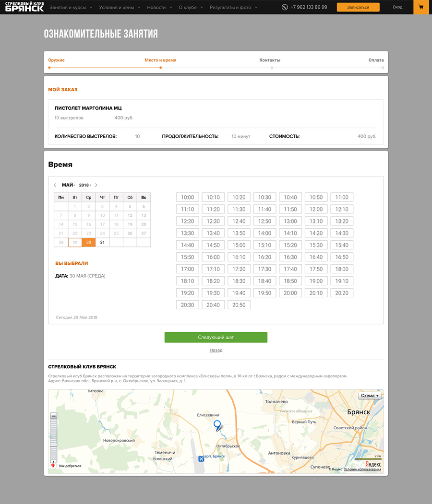Pick the 10:50 time slot

coord(316,198)
